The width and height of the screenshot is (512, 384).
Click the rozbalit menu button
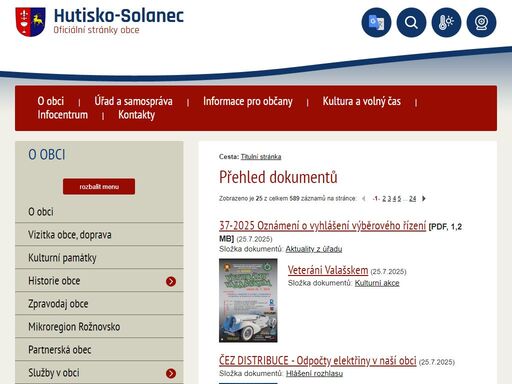click(x=99, y=187)
